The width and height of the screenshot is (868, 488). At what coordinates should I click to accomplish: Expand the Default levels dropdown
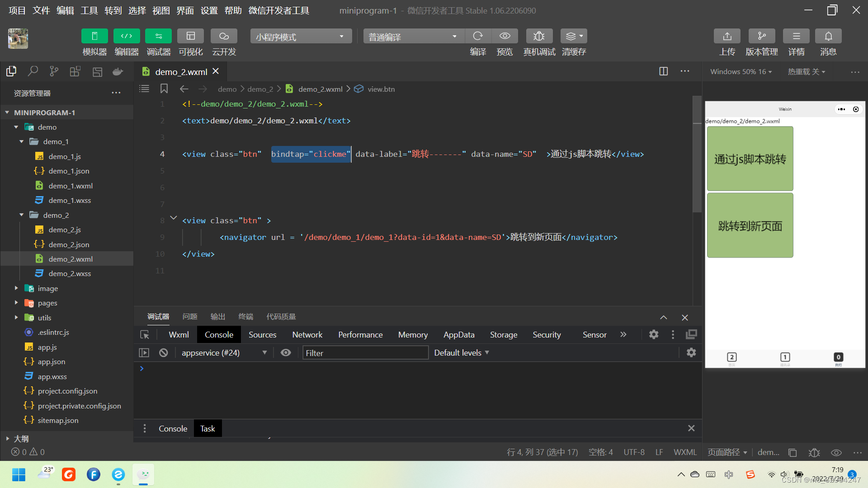tap(462, 353)
